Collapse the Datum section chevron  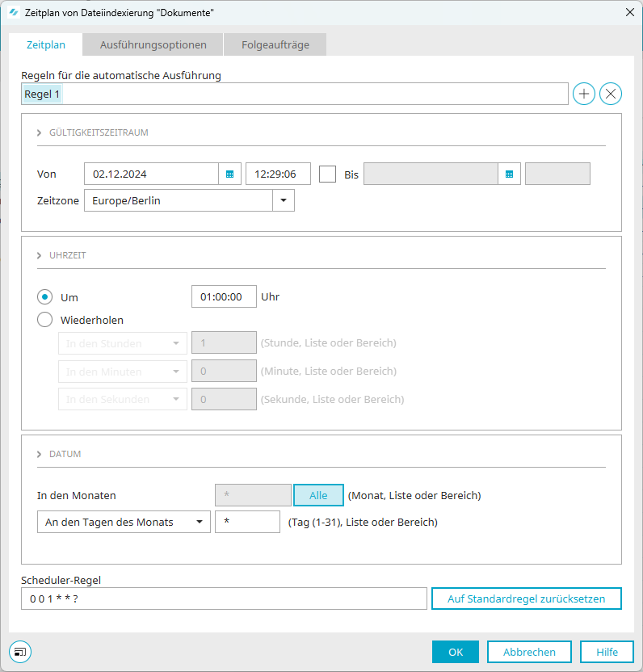click(x=39, y=454)
